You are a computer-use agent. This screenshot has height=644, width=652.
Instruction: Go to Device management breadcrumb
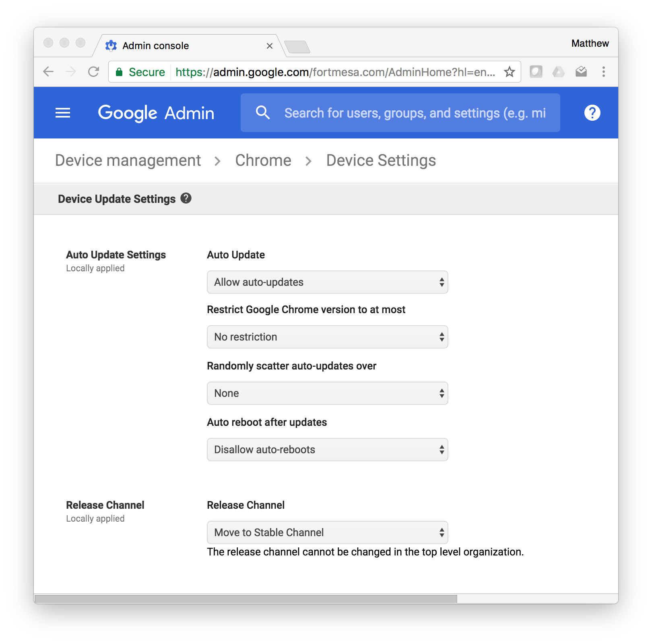point(128,160)
